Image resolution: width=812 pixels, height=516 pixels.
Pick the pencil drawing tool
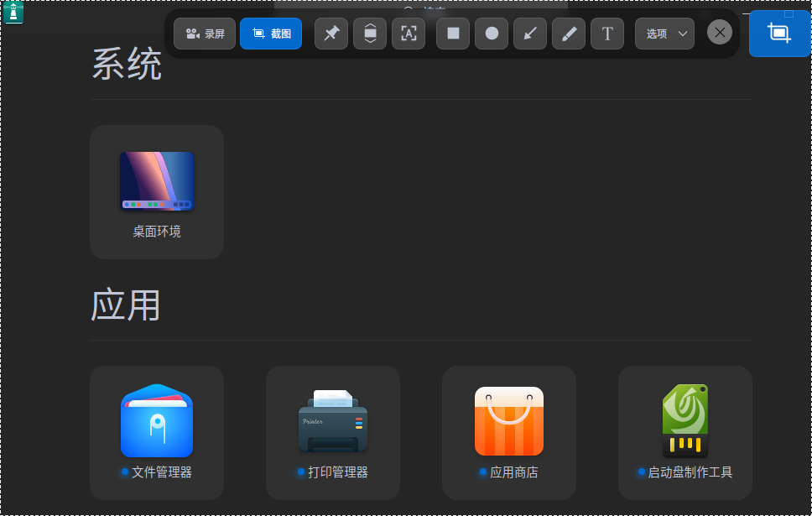tap(569, 34)
